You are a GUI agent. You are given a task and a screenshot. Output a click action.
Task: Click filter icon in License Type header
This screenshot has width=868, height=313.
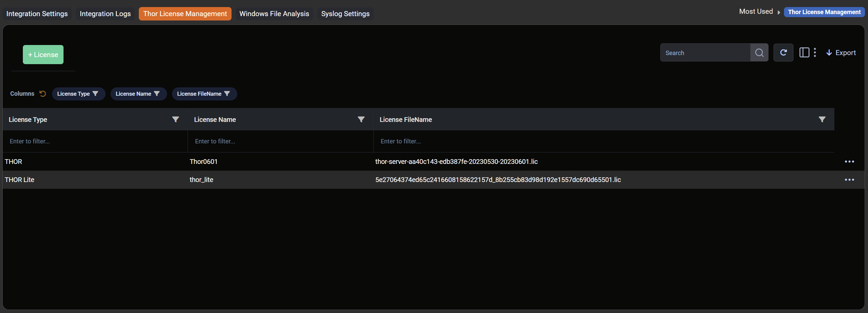175,119
